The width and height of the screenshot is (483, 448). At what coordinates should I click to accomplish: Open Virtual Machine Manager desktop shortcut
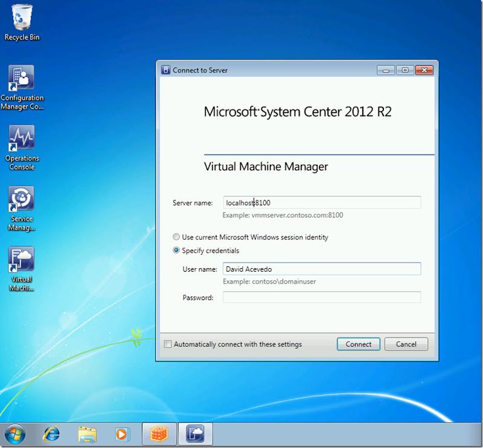(x=22, y=269)
